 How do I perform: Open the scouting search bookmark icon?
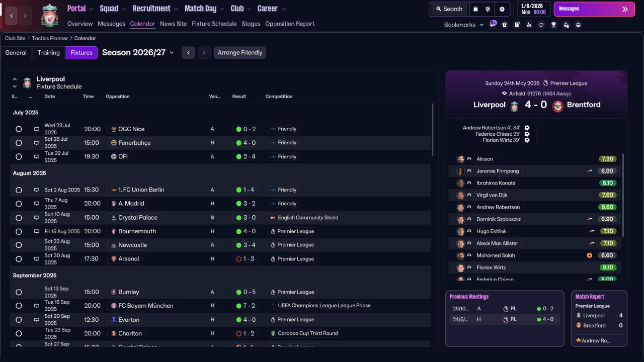(x=529, y=25)
